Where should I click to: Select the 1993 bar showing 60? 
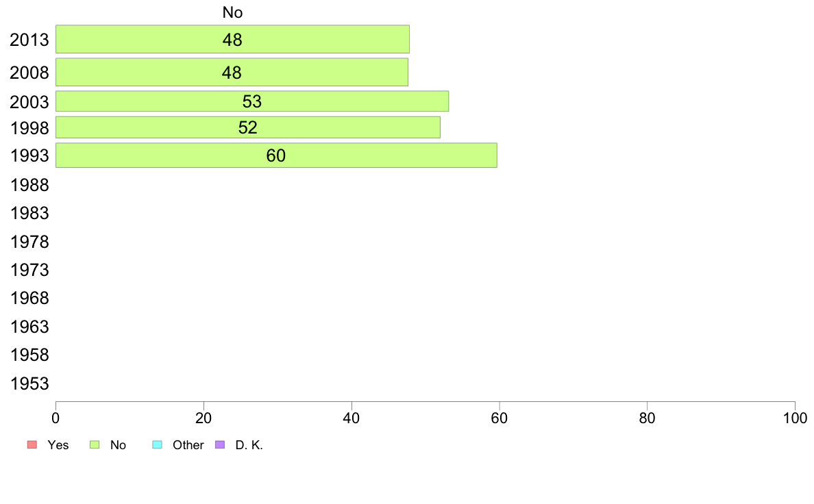pos(276,155)
